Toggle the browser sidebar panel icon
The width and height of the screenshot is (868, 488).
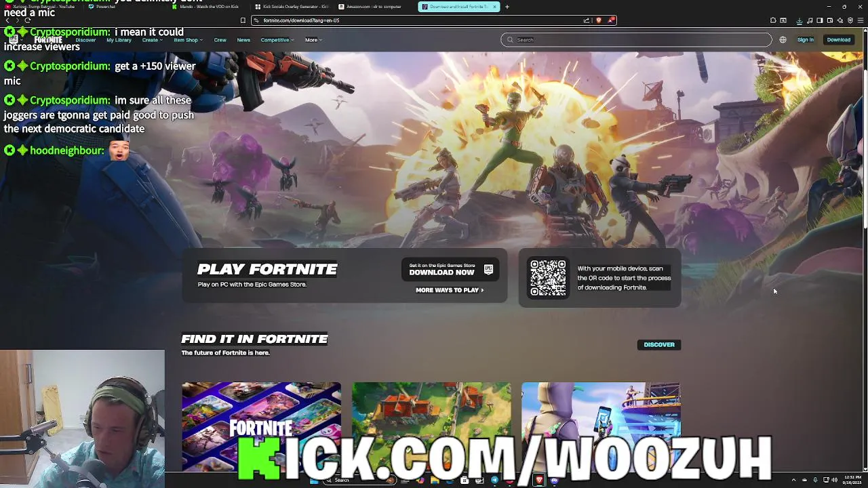point(820,20)
